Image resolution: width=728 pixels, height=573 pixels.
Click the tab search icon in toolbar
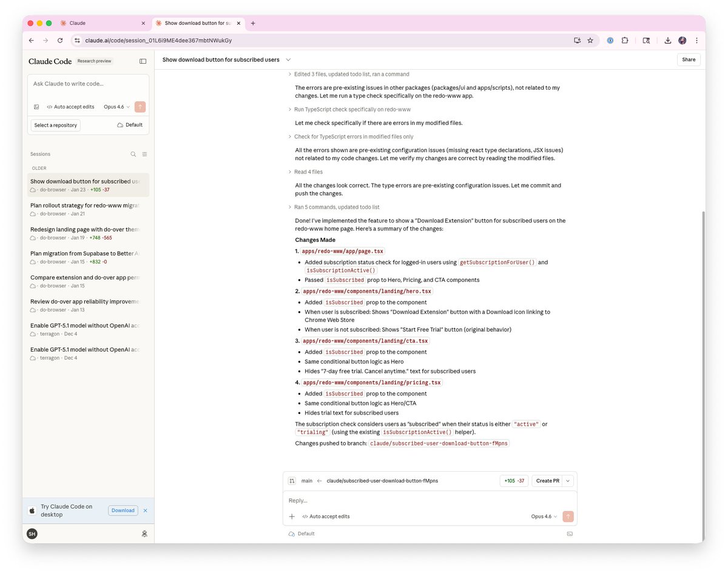tap(646, 41)
